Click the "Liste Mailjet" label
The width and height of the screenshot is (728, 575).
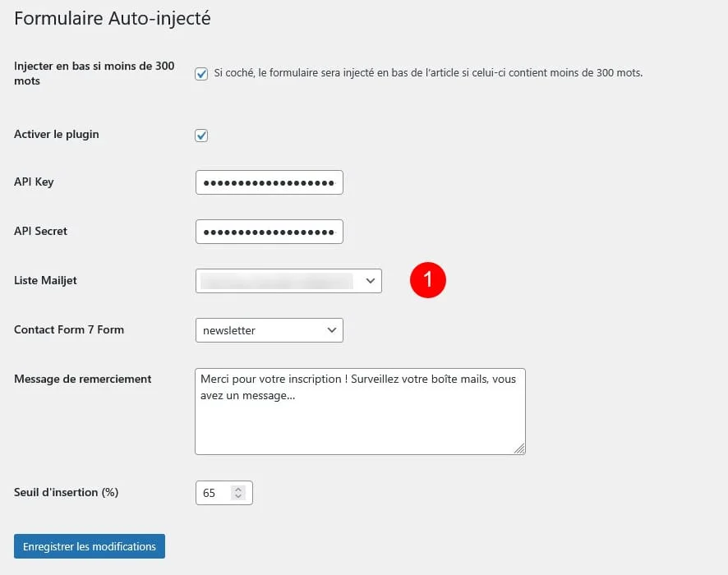(x=45, y=280)
